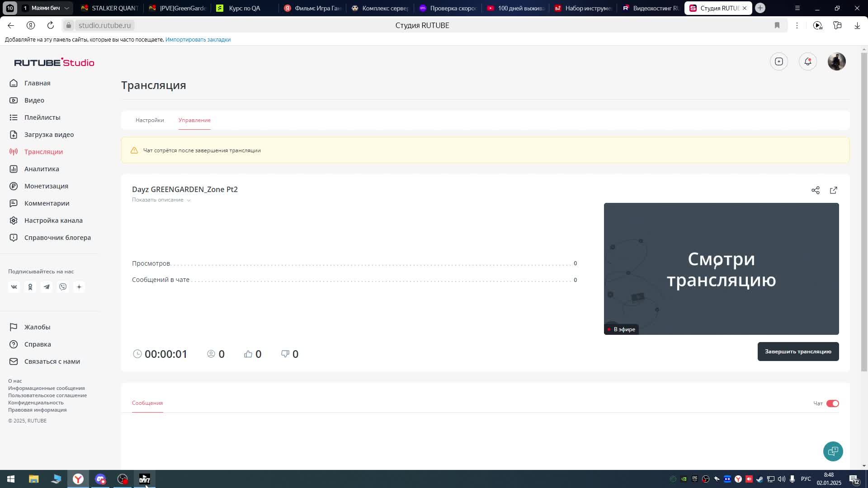The image size is (868, 488).
Task: Open Монетизация ruble icon
Action: point(14,186)
